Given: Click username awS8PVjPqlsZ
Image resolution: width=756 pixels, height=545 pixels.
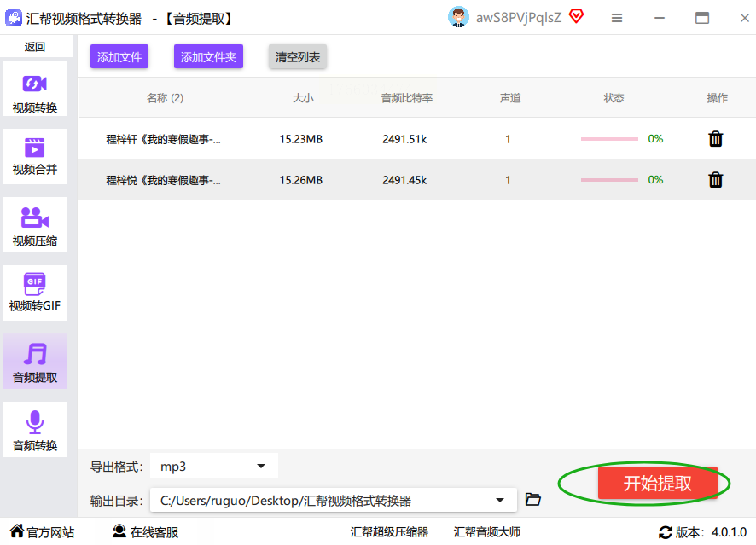Looking at the screenshot, I should pyautogui.click(x=519, y=18).
